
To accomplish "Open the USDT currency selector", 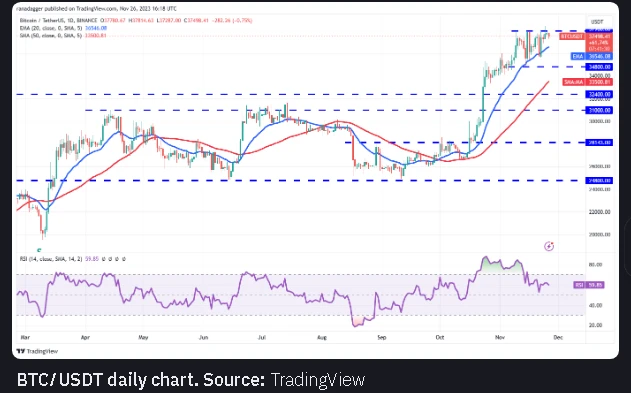I will pyautogui.click(x=597, y=22).
